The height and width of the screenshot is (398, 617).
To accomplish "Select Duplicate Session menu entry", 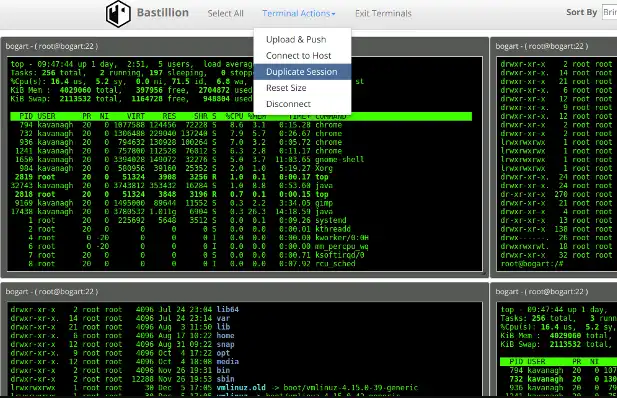I will 302,72.
